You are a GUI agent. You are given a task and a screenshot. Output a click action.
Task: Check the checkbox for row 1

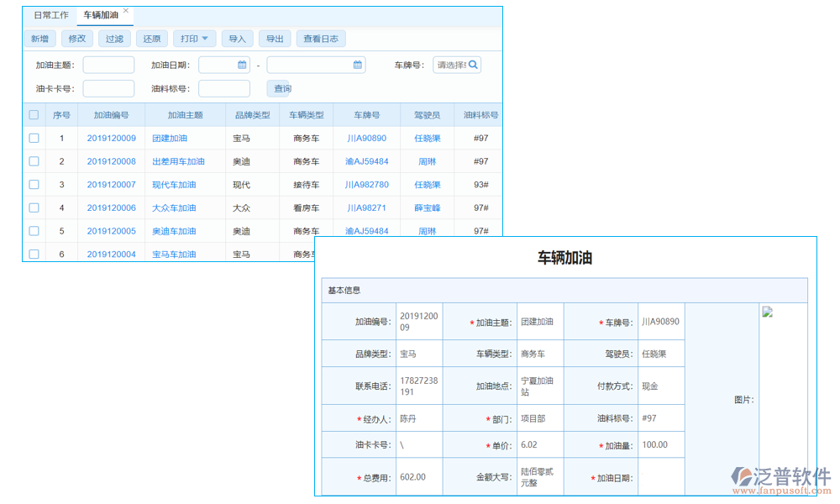[34, 137]
